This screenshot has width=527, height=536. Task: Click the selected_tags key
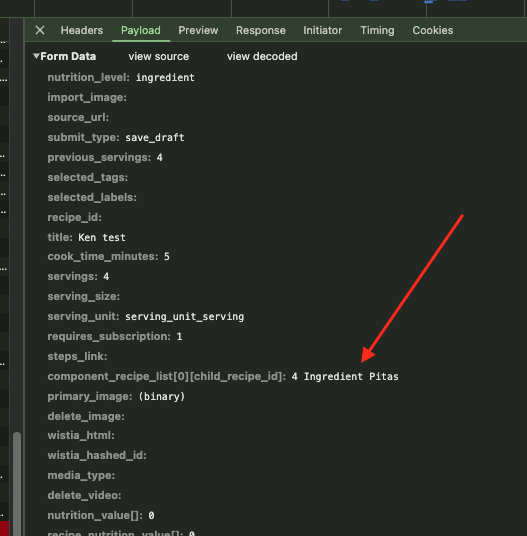pos(88,177)
